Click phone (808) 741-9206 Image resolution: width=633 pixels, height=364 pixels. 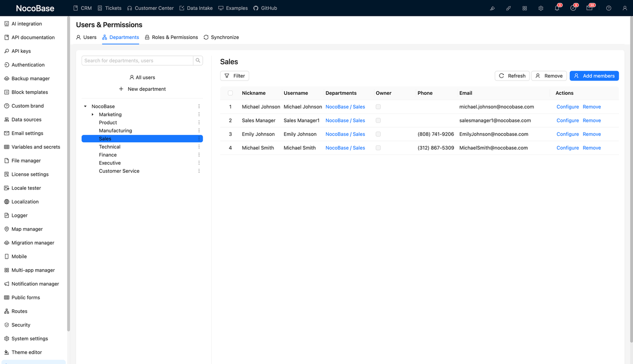436,134
